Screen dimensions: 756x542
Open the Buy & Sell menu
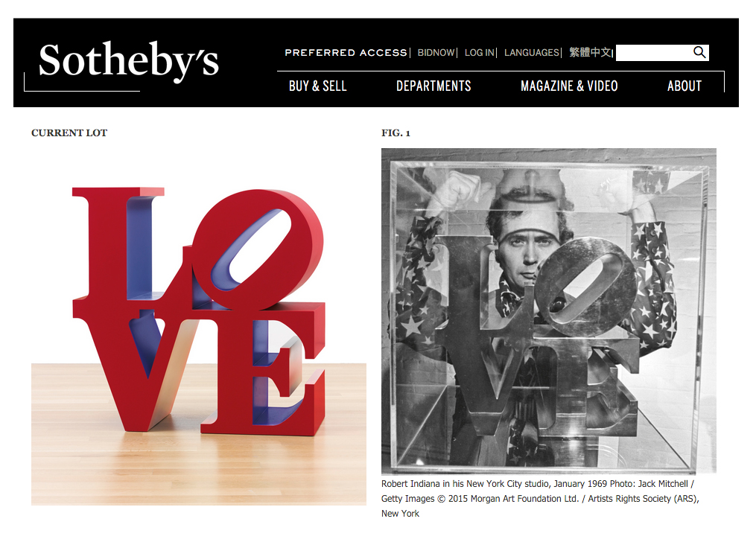tap(318, 86)
